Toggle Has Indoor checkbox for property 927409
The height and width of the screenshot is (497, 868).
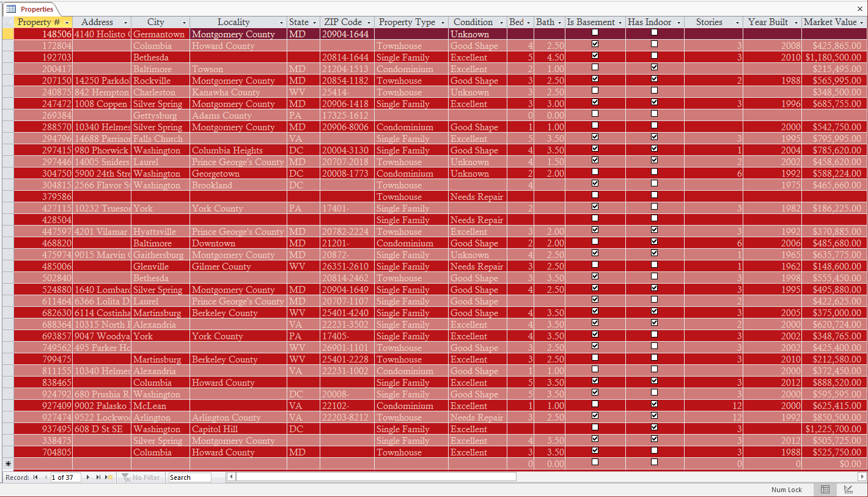[654, 404]
